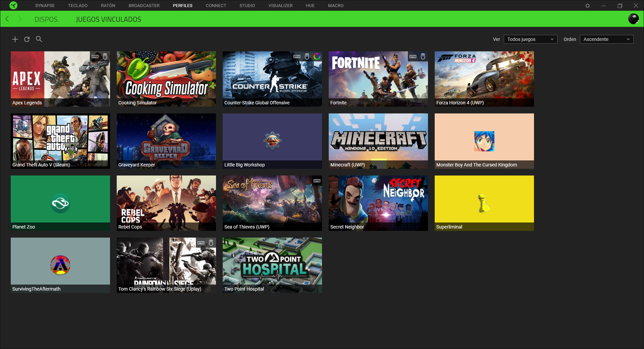Switch to the SYNAPSE tab
The image size is (644, 349).
(45, 6)
